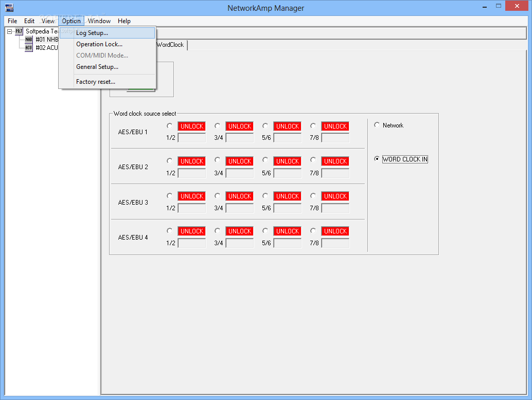Click the AES/EBU 1 5/6 value field
Viewport: 532px width, 400px height.
click(288, 138)
